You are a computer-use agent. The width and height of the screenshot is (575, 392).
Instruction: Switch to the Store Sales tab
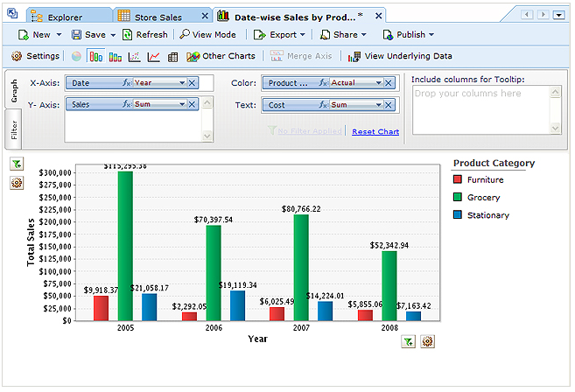[x=158, y=17]
